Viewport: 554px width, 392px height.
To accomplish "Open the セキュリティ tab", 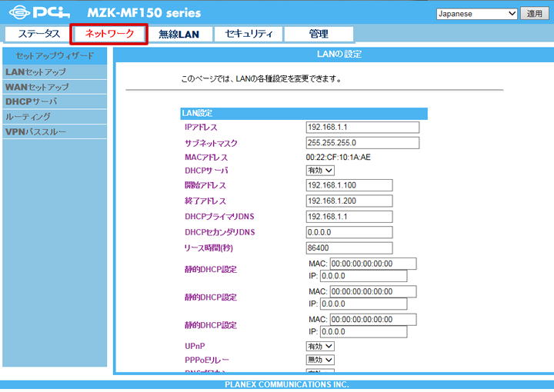I will click(x=249, y=34).
